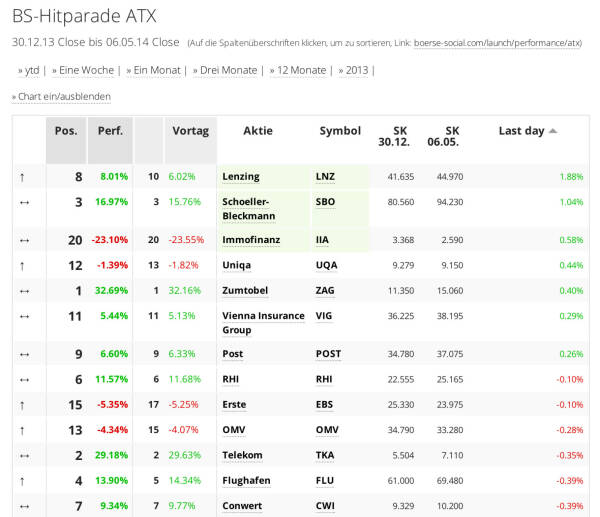The height and width of the screenshot is (517, 600).
Task: Sort table by Perf. column header
Action: (110, 131)
